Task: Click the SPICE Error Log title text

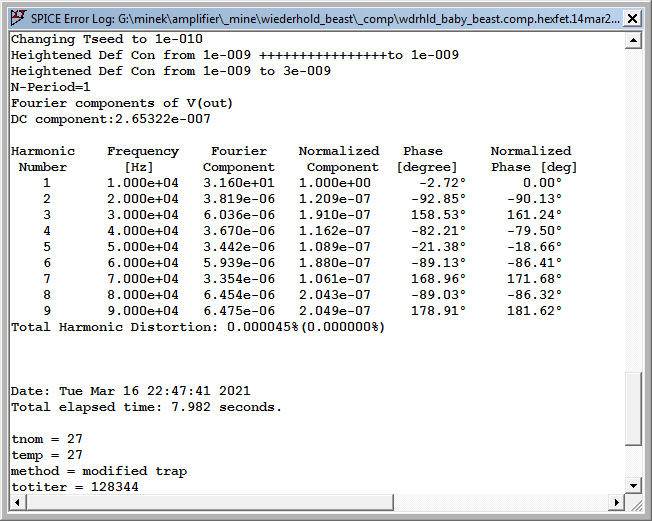Action: pyautogui.click(x=325, y=19)
